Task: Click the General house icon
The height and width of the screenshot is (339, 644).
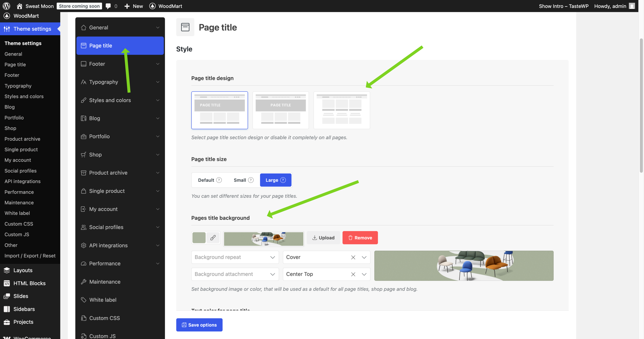Action: pos(84,27)
